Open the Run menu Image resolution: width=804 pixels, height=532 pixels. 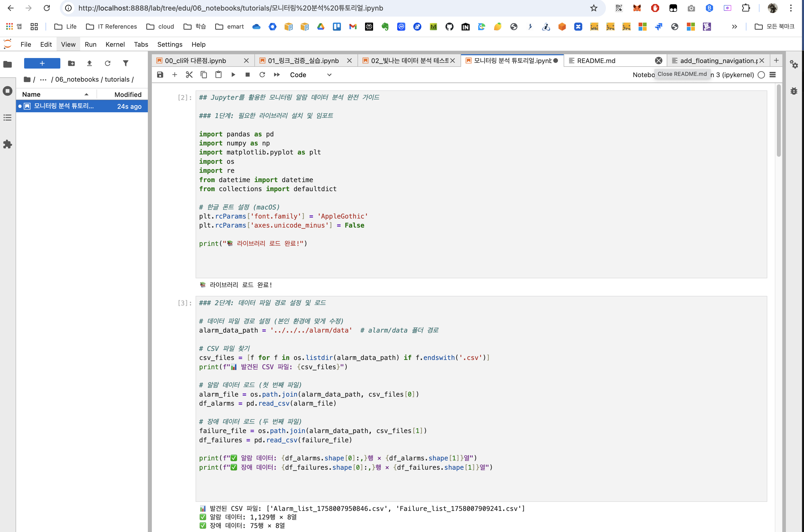(91, 44)
